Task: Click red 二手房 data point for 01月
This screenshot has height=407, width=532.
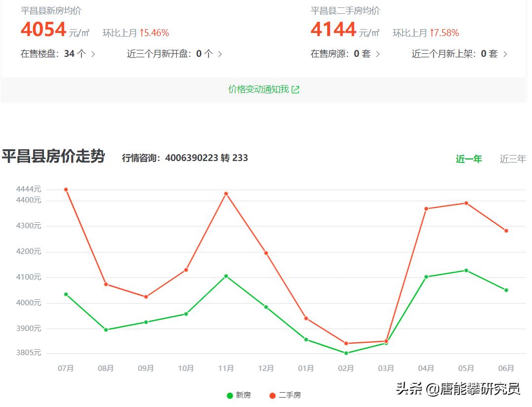Action: click(x=306, y=319)
